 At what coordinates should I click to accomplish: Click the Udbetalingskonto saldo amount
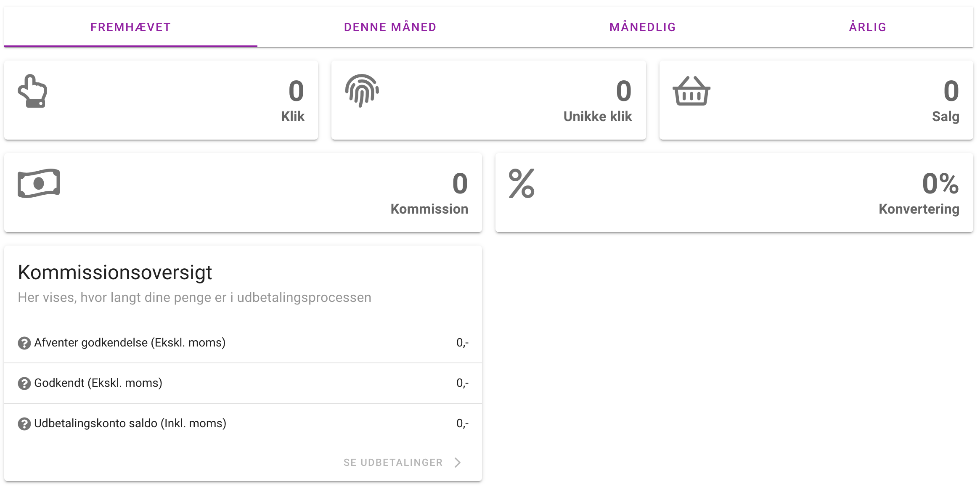[x=462, y=423]
